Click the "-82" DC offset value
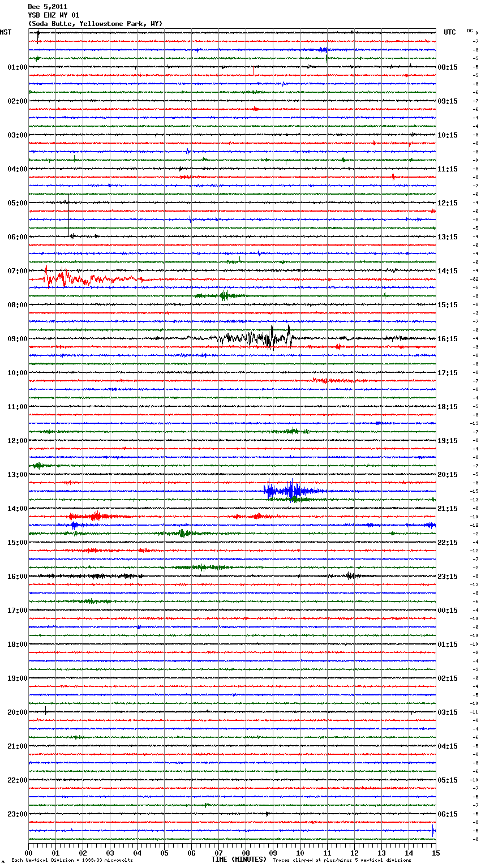The width and height of the screenshot is (481, 868). point(474,279)
